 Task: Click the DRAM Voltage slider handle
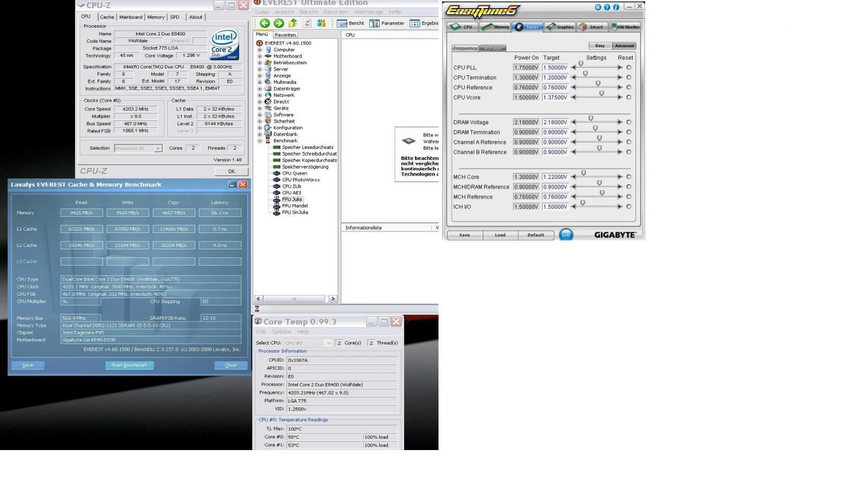coord(591,118)
